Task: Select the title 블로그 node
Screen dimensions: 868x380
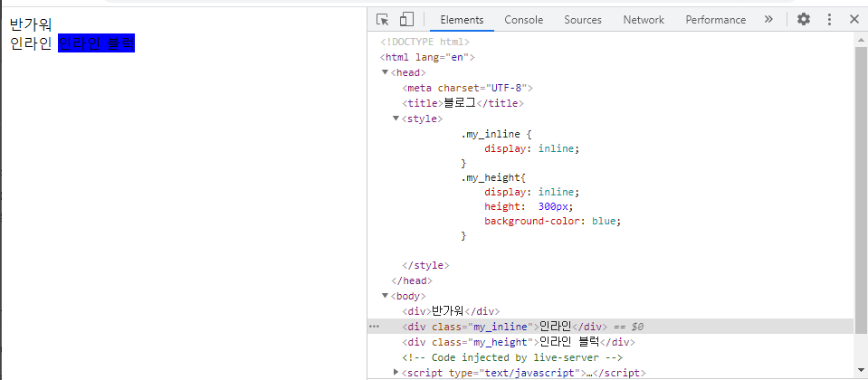Action: point(463,103)
